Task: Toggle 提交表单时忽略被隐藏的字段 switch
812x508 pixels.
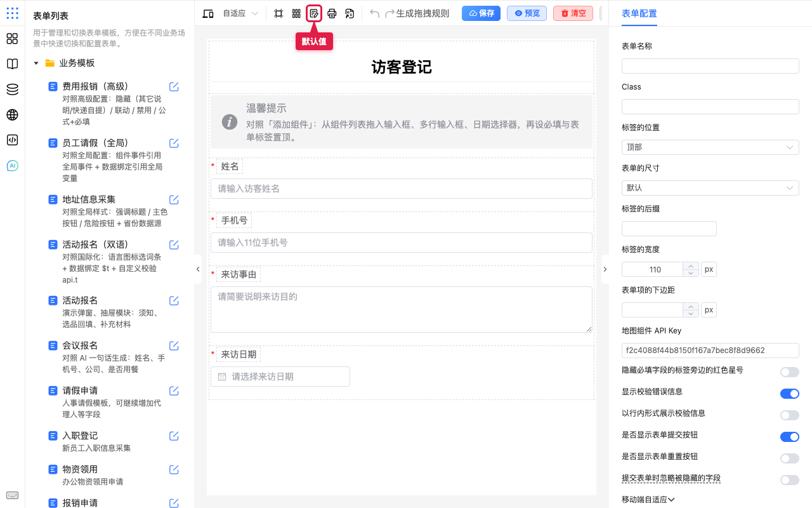Action: (789, 480)
